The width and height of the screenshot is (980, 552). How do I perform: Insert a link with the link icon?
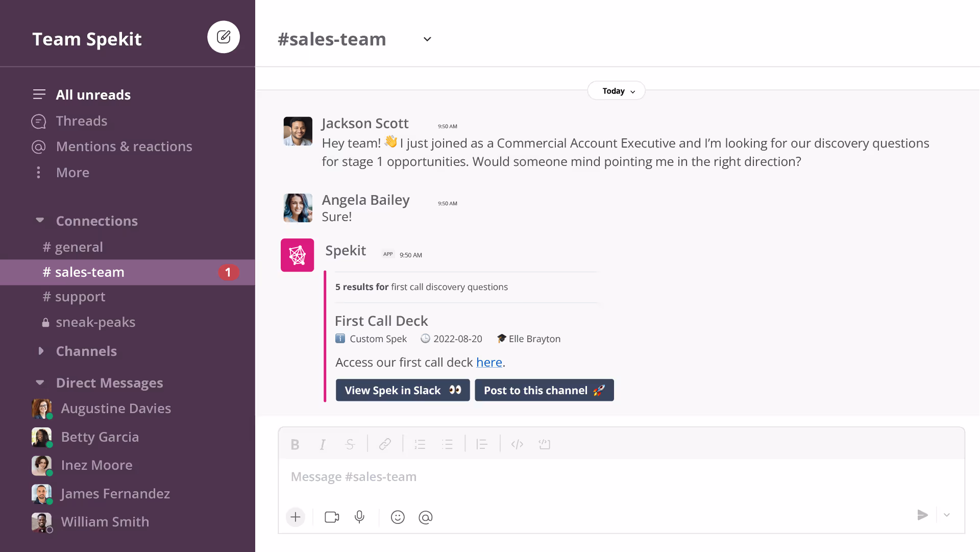(385, 444)
